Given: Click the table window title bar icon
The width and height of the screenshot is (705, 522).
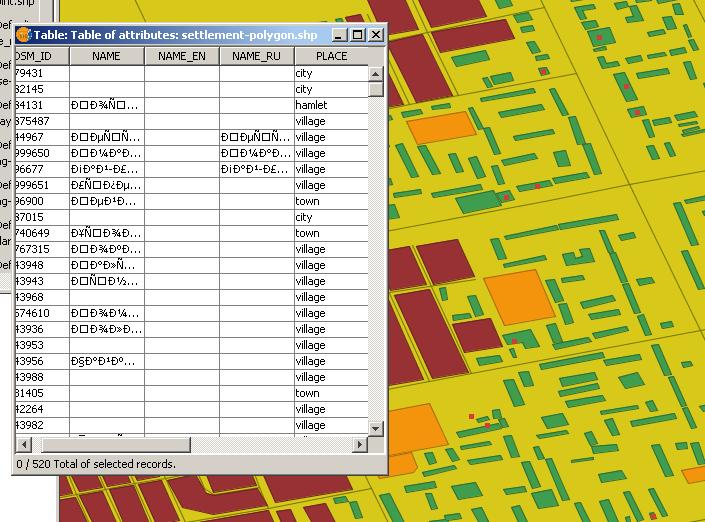Looking at the screenshot, I should (24, 35).
